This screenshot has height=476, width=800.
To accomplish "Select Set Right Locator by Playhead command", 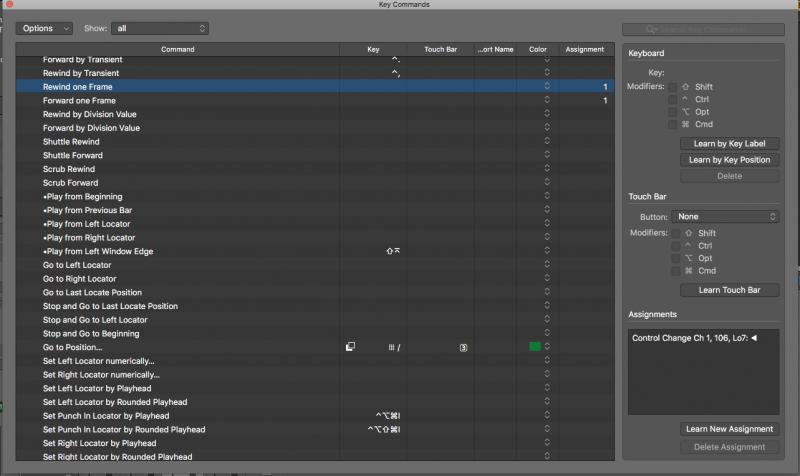I will click(315, 443).
